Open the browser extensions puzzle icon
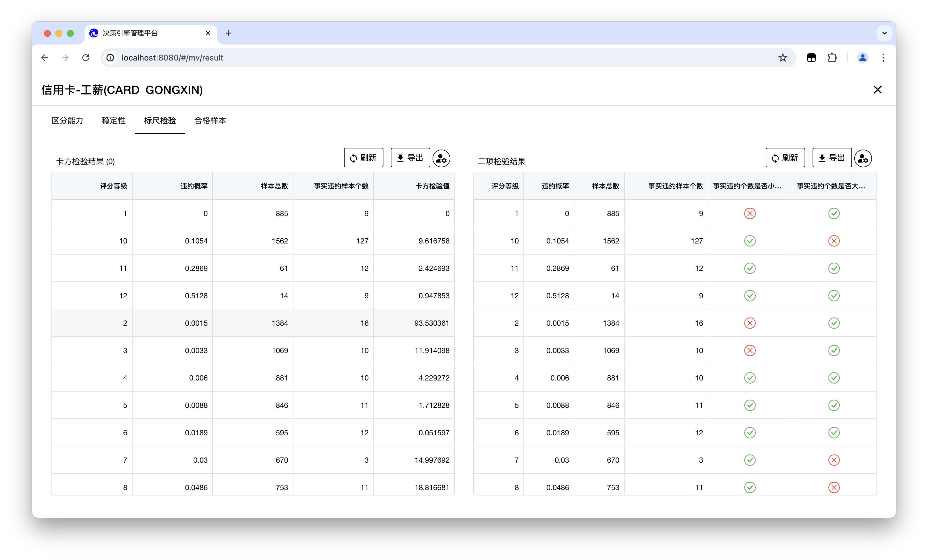Screen dimensions: 928x560 pos(832,58)
